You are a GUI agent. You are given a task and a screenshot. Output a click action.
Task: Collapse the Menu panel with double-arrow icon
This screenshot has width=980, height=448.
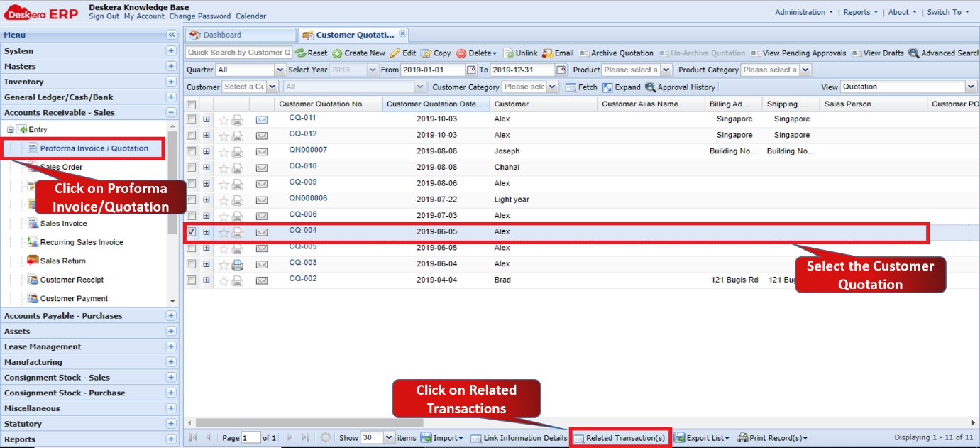171,35
